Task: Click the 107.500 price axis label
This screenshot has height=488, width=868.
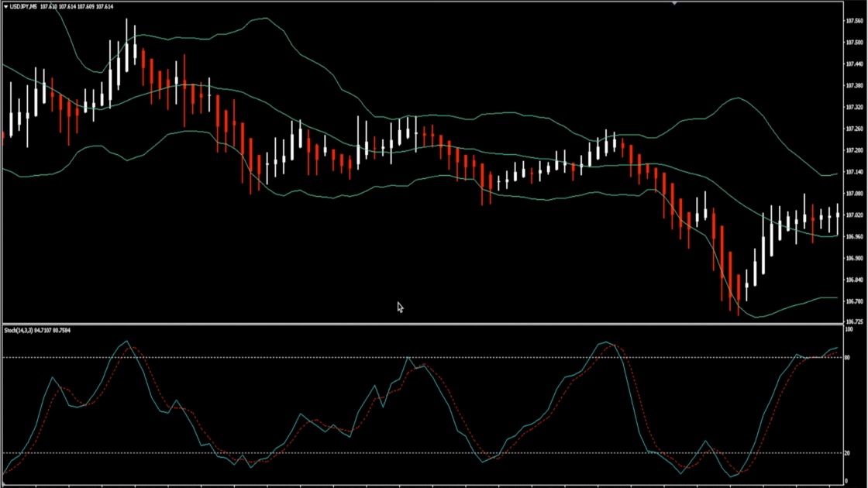Action: 854,43
